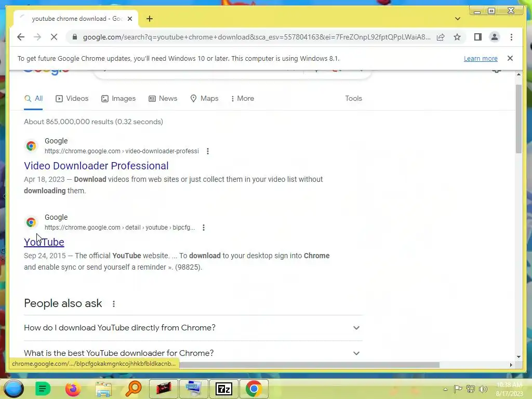Open the volume control in the tray

pyautogui.click(x=483, y=389)
